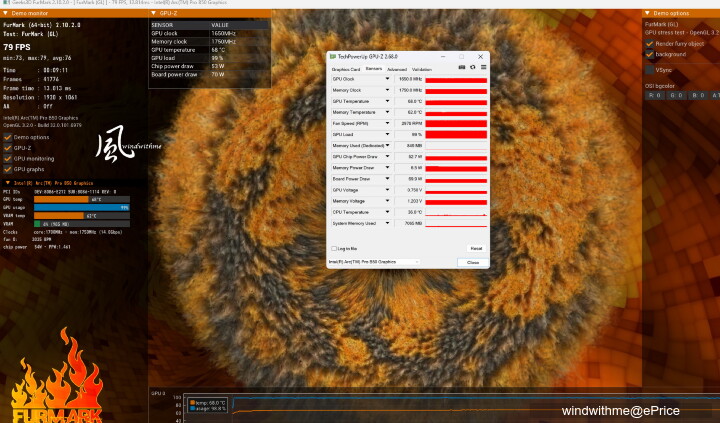
Task: Open the Fan Speed (RPM) sensor dropdown
Action: pyautogui.click(x=387, y=123)
